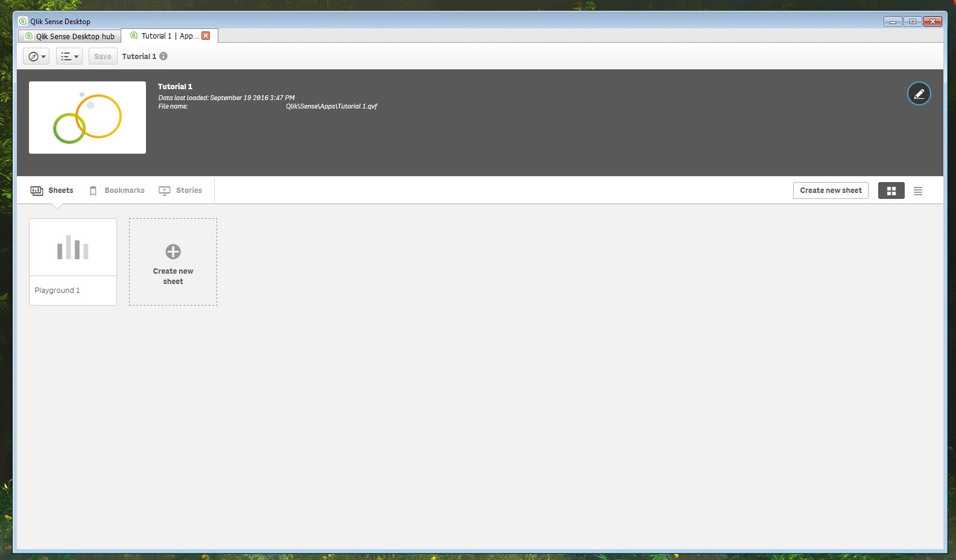
Task: Close the Tutorial 1 app tab
Action: 206,36
